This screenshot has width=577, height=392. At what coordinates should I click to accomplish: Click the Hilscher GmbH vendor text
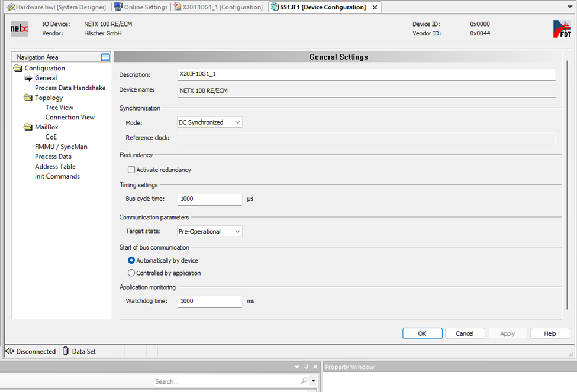click(x=102, y=34)
